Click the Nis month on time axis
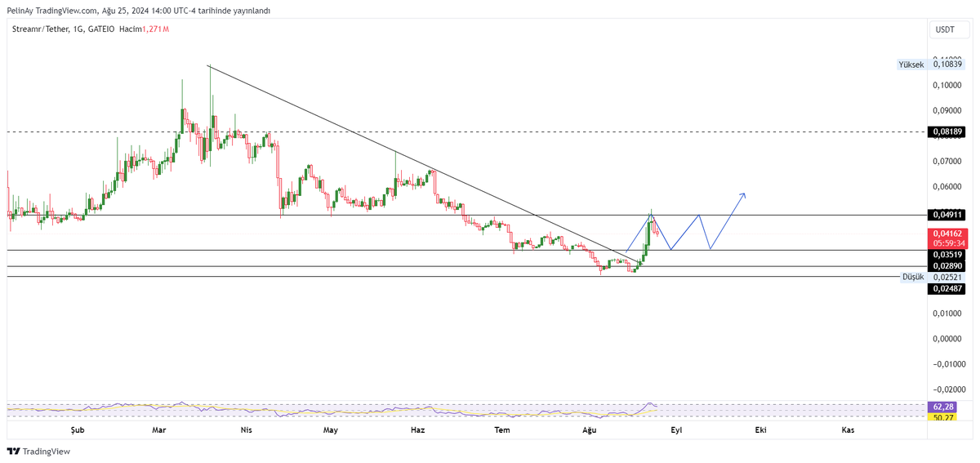This screenshot has height=463, width=980. coord(246,430)
